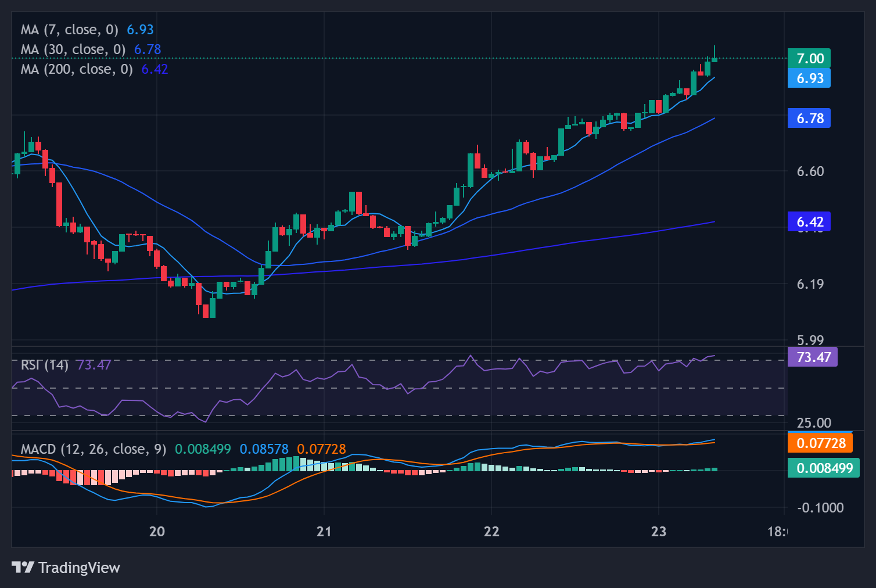Screen dimensions: 876x588
Task: Select the MA (7, close, 0) legend
Action: tap(70, 30)
